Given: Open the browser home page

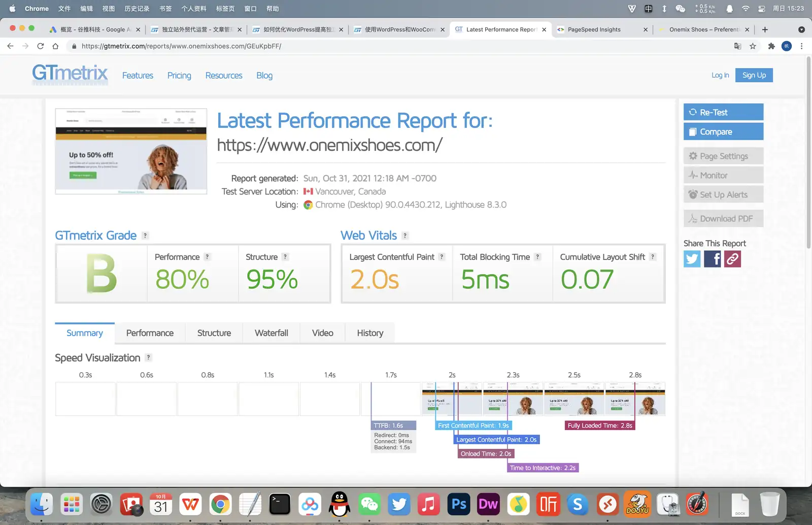Looking at the screenshot, I should click(x=55, y=46).
